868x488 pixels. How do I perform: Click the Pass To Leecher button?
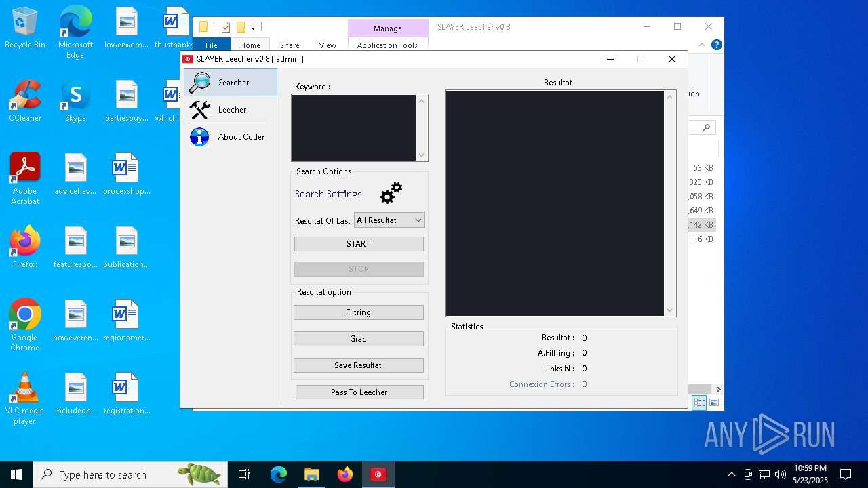[x=359, y=392]
